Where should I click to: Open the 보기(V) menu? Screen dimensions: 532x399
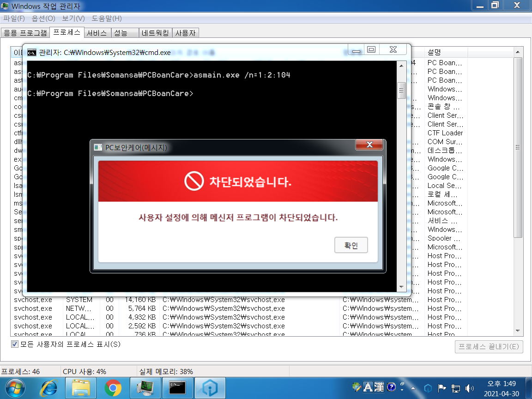(x=73, y=18)
